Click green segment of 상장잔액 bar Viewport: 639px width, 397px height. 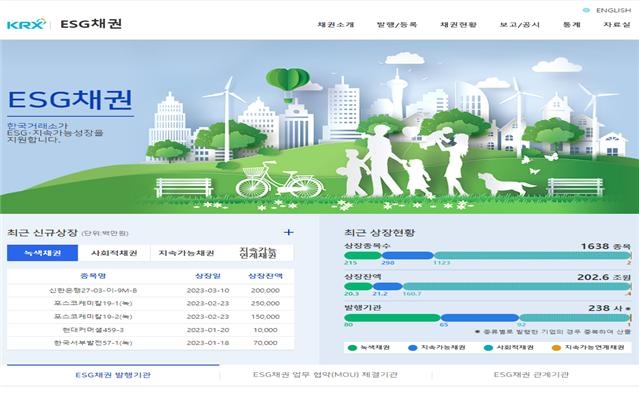tap(358, 287)
